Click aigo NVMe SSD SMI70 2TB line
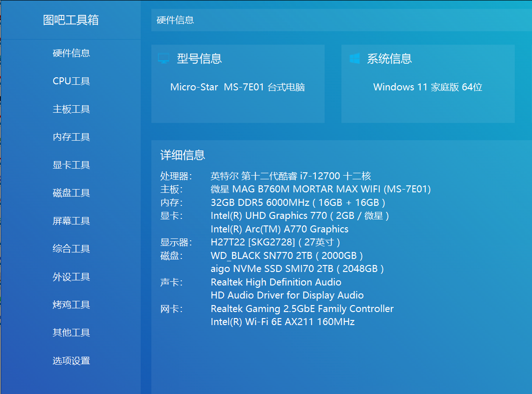532x394 pixels. pos(297,269)
